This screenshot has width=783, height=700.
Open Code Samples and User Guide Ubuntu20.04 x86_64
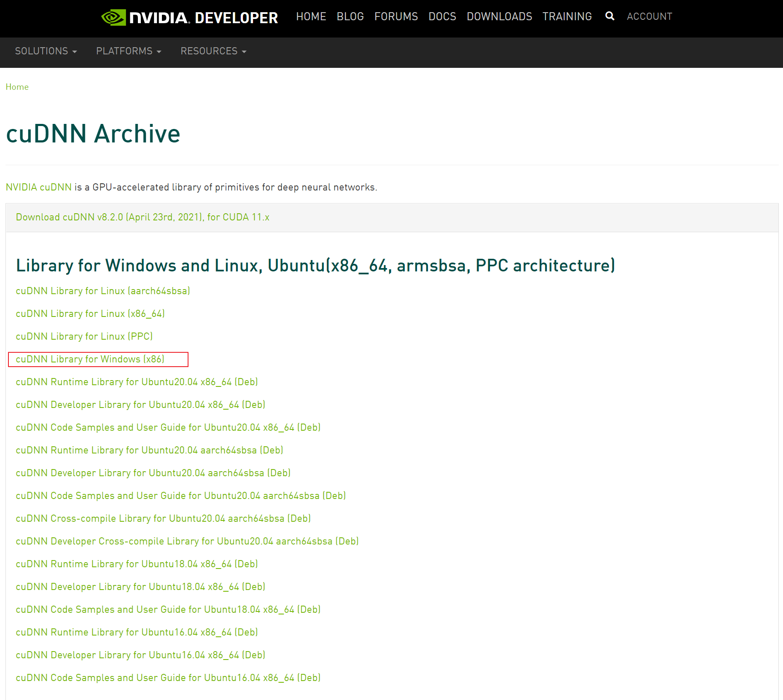[168, 427]
